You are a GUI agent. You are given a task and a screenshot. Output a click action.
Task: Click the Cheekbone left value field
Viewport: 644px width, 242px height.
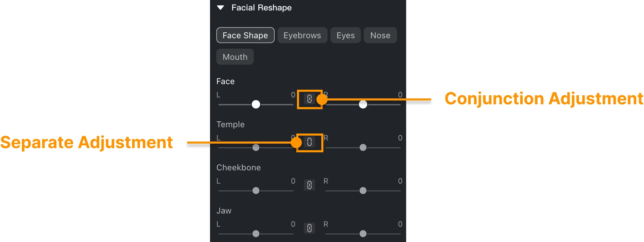point(293,181)
